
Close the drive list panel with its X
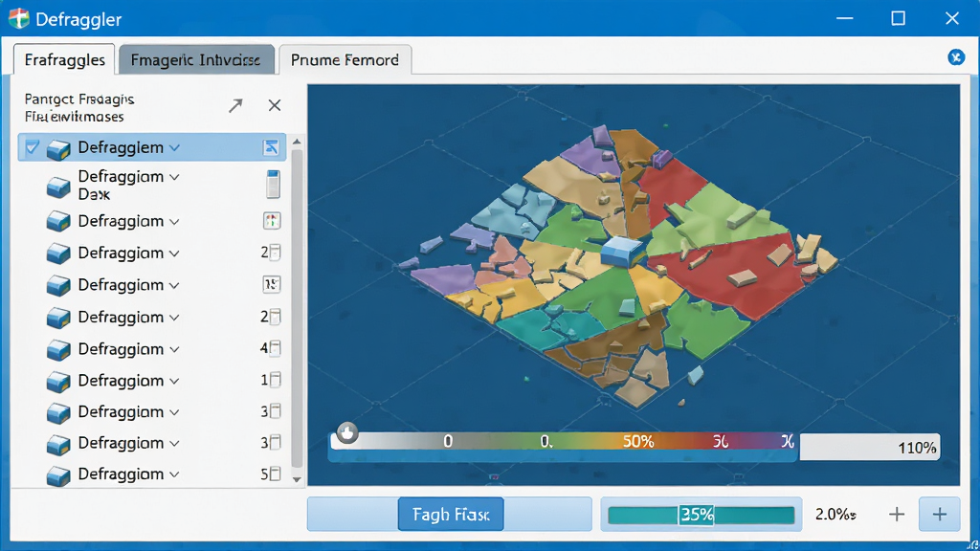point(275,105)
